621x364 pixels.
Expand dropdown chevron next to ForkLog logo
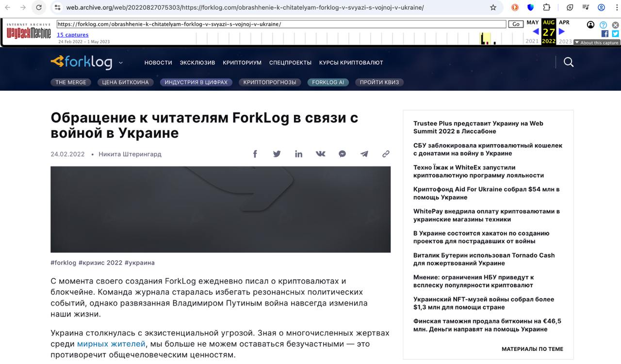click(121, 63)
